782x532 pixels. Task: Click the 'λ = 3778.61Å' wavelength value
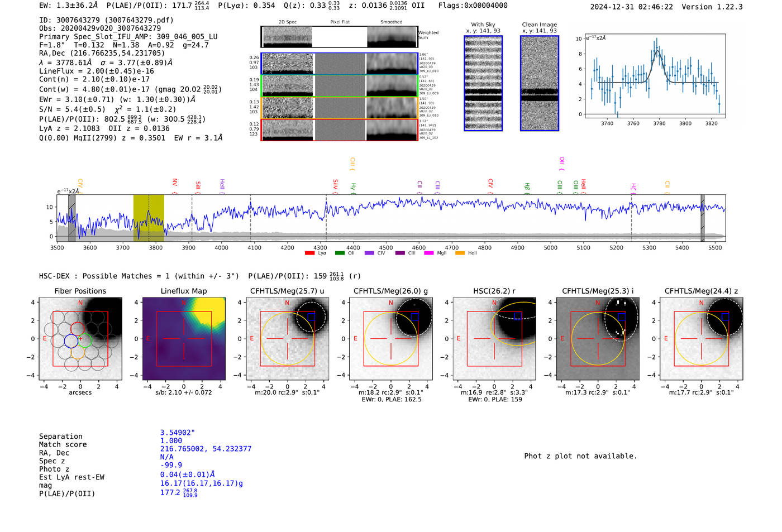65,63
